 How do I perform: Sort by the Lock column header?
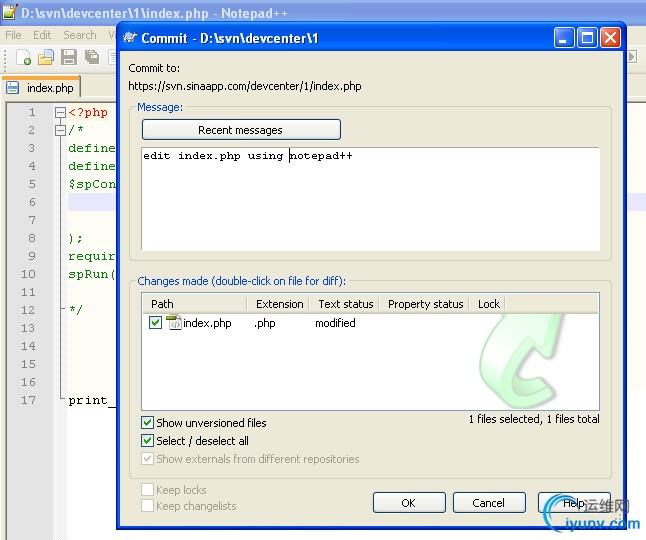(488, 304)
